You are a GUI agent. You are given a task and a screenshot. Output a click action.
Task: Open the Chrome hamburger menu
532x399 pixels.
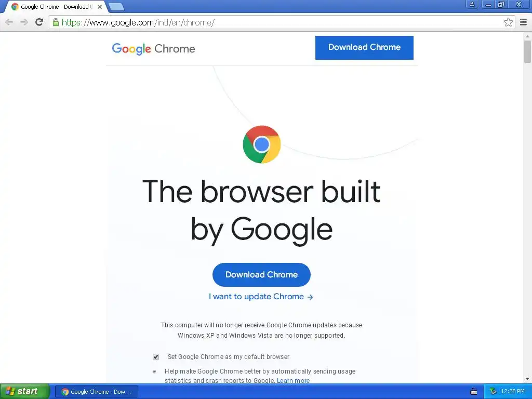tap(523, 22)
